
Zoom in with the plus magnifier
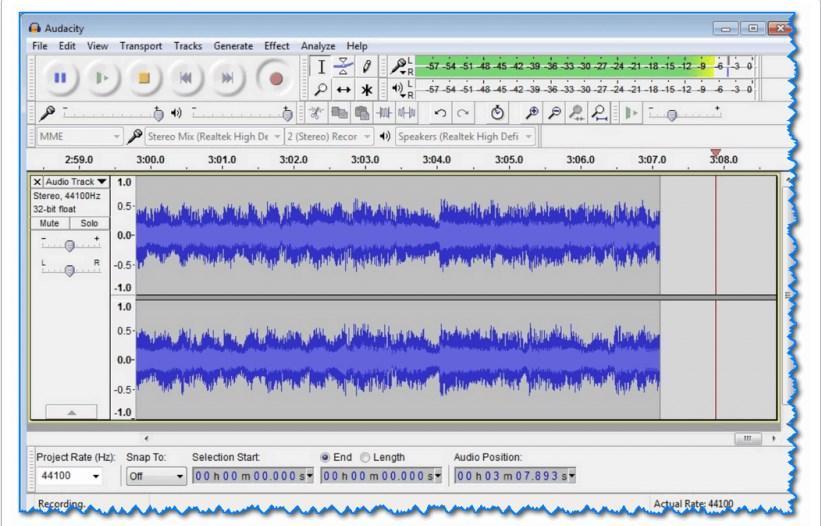(x=531, y=113)
